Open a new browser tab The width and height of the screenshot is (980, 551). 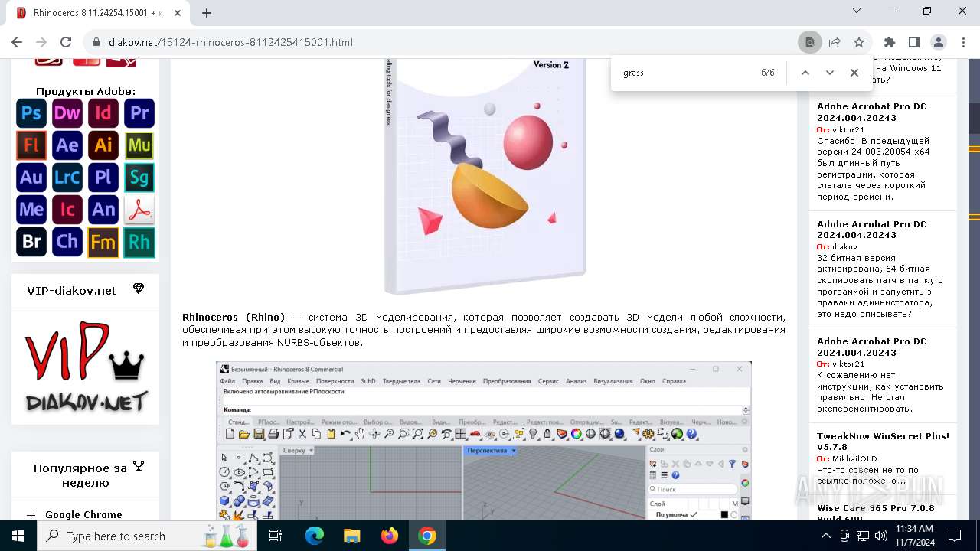pyautogui.click(x=207, y=12)
